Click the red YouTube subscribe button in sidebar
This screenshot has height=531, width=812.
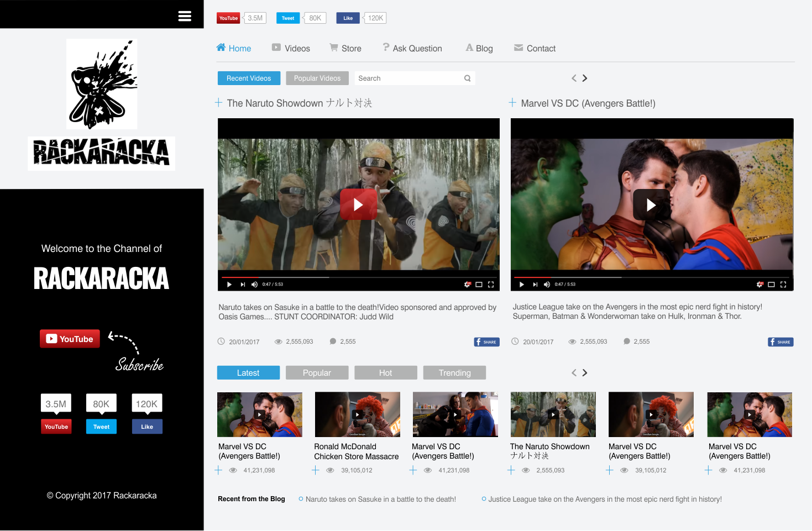point(70,339)
